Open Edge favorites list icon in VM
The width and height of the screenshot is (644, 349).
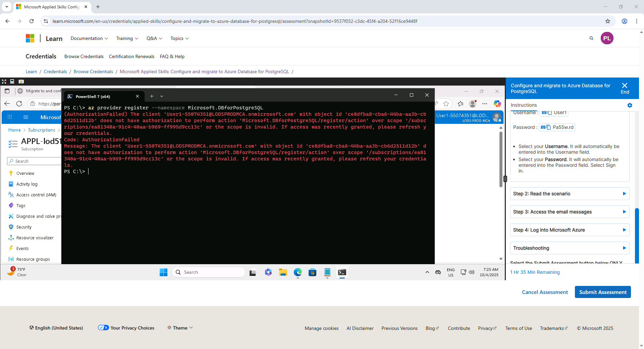[461, 104]
